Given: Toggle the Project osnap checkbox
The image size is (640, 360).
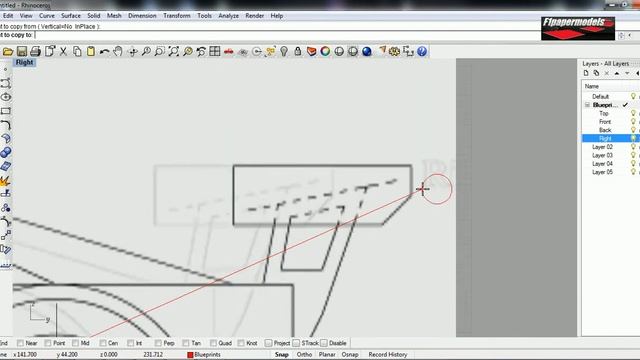Looking at the screenshot, I should tap(268, 343).
